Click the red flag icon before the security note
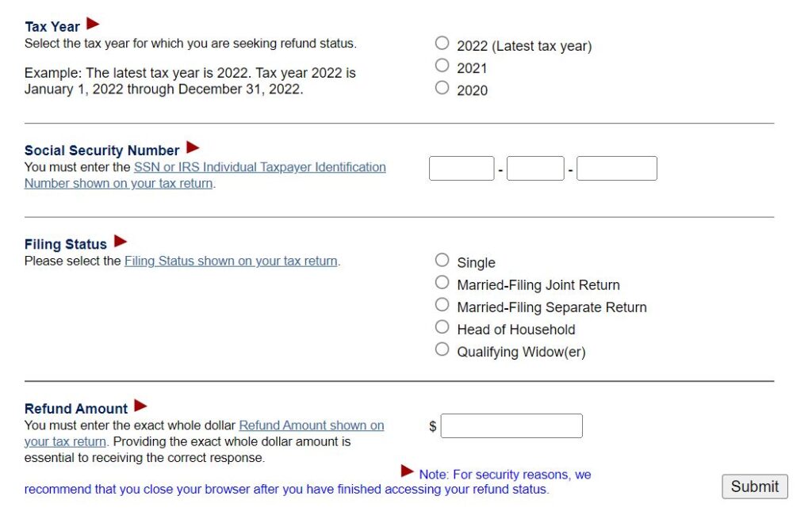 coord(407,470)
